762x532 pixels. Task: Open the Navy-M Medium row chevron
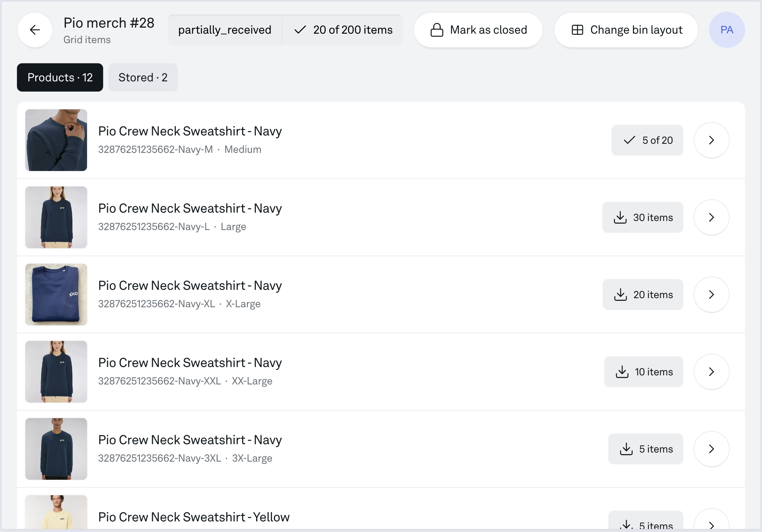coord(711,140)
